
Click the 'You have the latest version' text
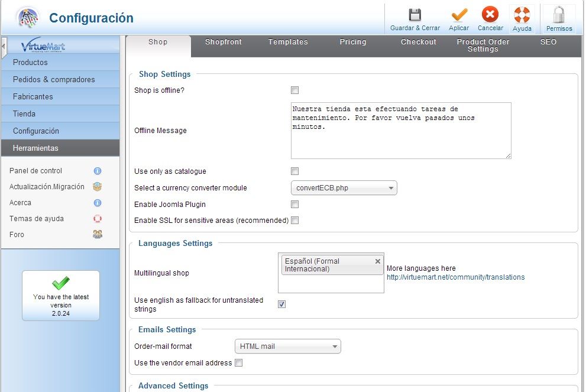tap(61, 301)
